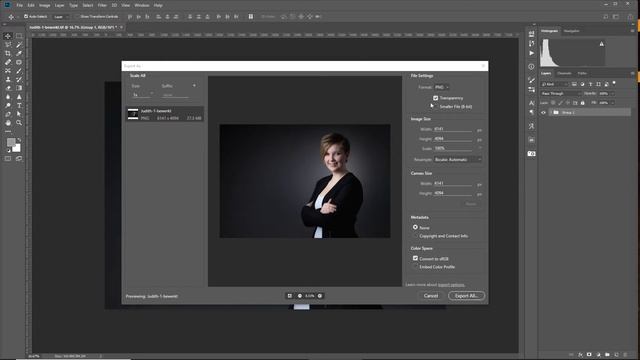Open the Image Size Scale percentage dropdown

pyautogui.click(x=480, y=148)
